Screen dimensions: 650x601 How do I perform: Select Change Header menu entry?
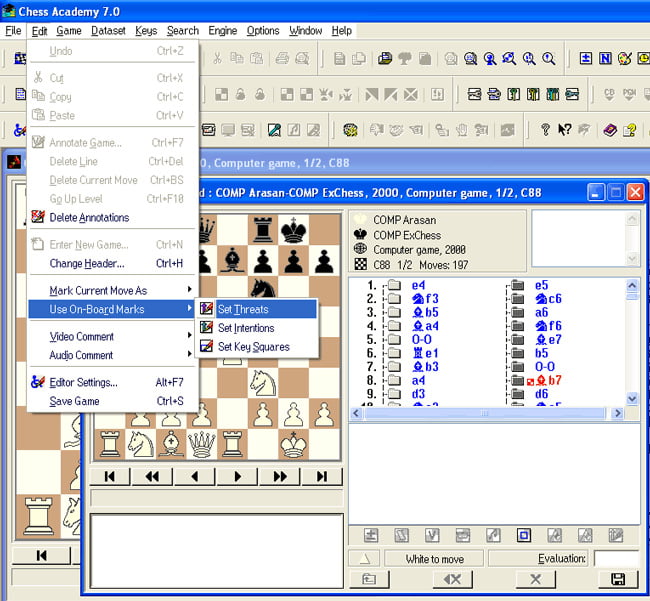(86, 264)
